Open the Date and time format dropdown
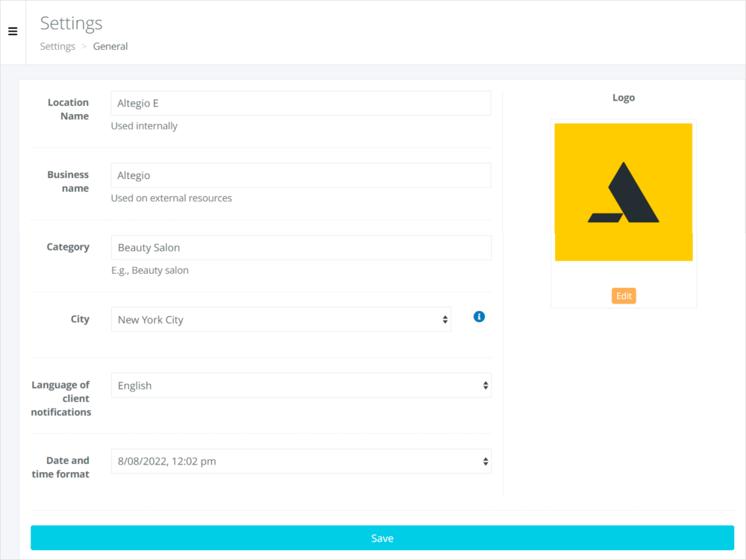 click(x=301, y=461)
